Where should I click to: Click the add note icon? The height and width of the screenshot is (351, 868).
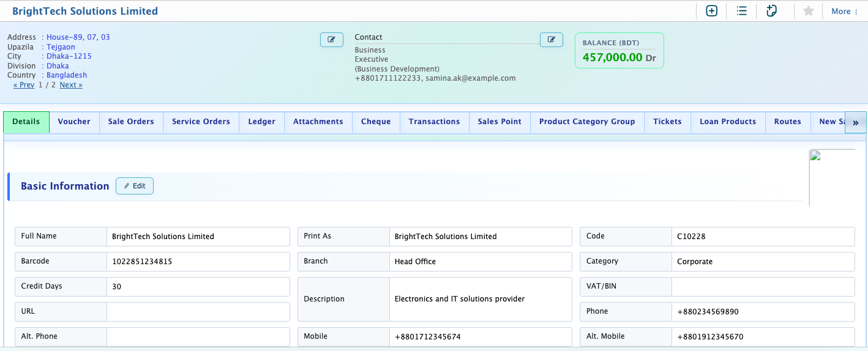[771, 11]
